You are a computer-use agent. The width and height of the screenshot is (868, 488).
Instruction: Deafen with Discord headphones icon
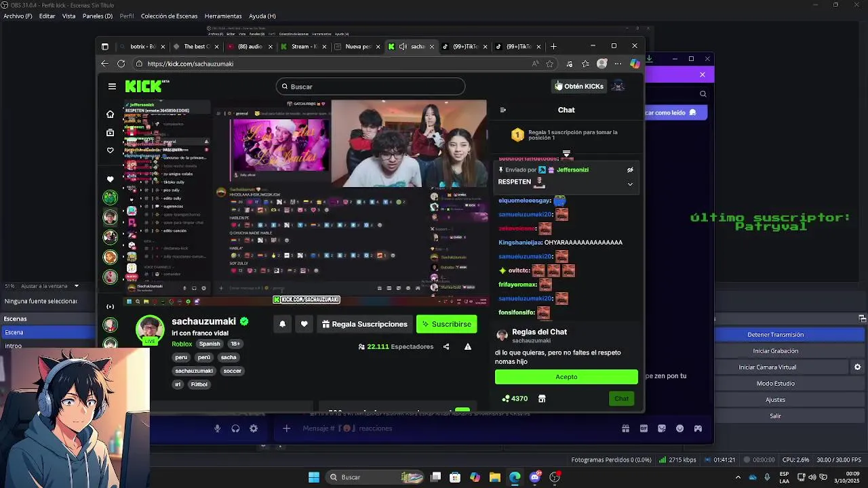235,428
